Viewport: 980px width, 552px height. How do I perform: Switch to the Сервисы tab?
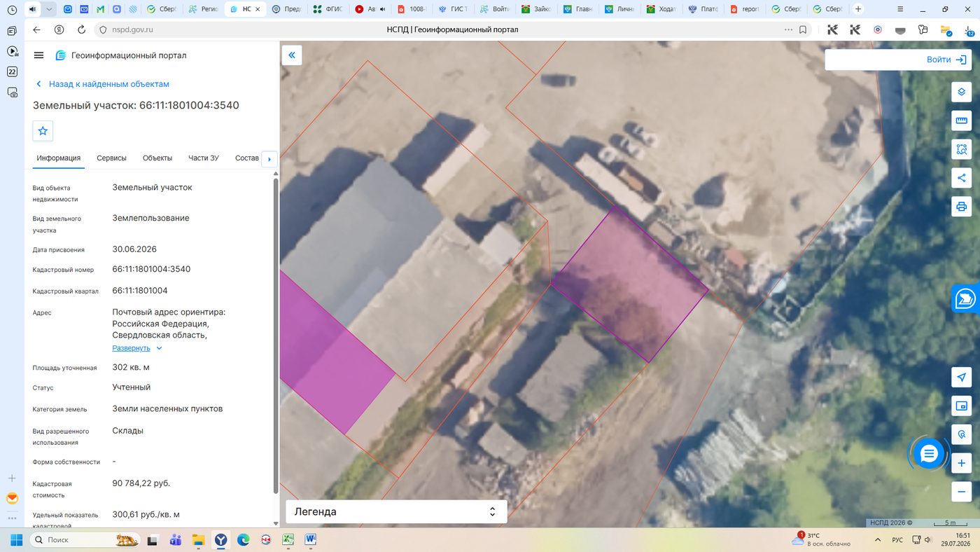click(111, 158)
